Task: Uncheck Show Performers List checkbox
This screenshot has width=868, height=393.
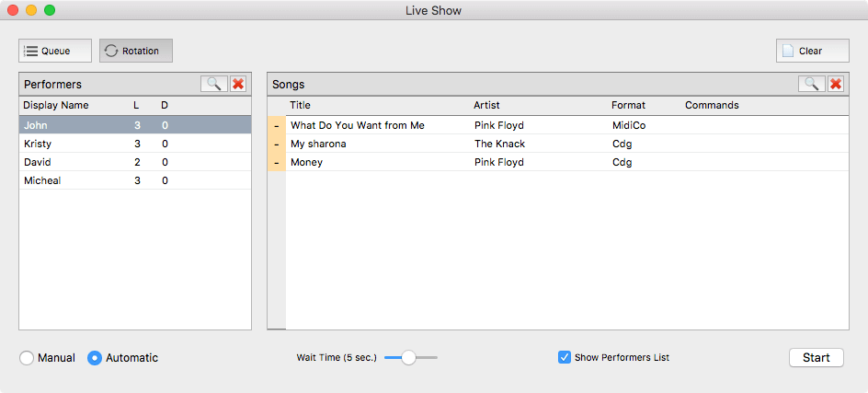Action: tap(565, 357)
